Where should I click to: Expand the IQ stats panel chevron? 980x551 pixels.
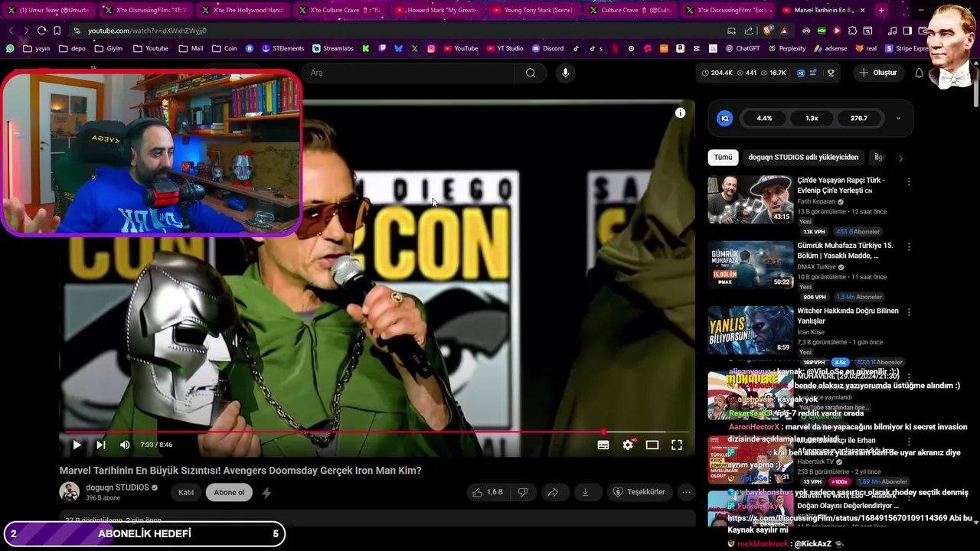[898, 119]
